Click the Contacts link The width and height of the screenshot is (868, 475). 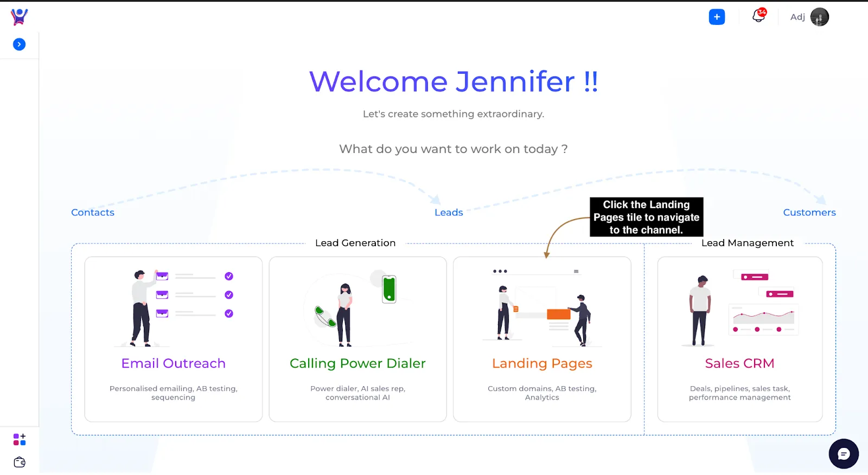click(x=93, y=213)
